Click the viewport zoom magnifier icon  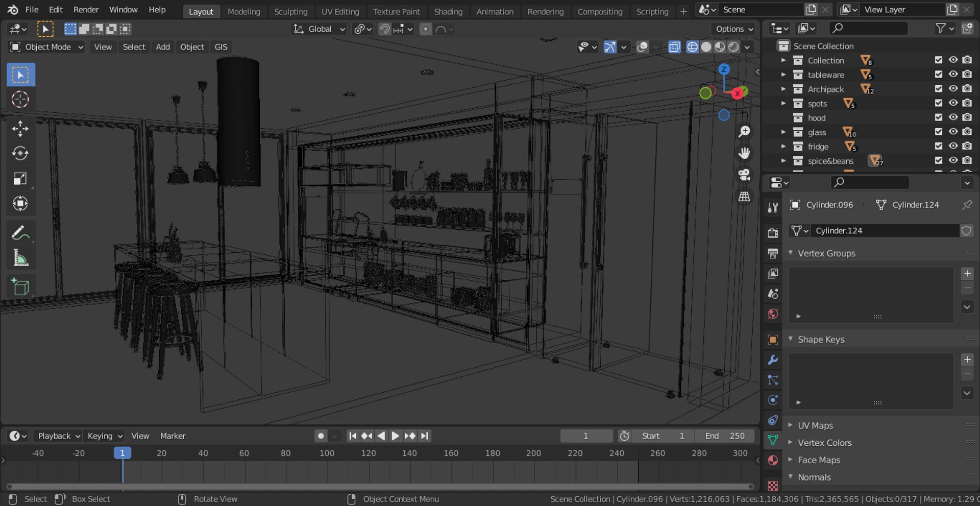coord(744,132)
